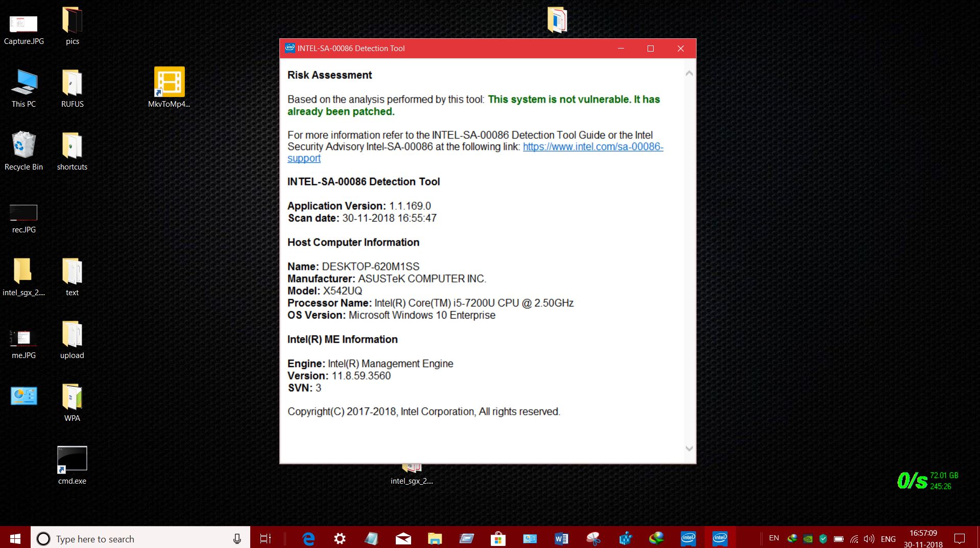Click the OS Version Windows 10 Enterprise line
The image size is (980, 548).
[391, 315]
